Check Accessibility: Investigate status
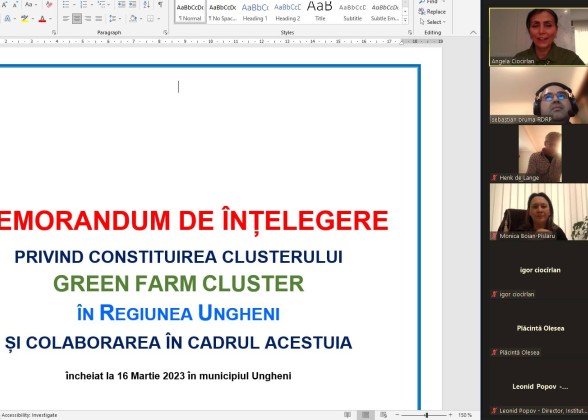The width and height of the screenshot is (588, 420). click(x=30, y=415)
